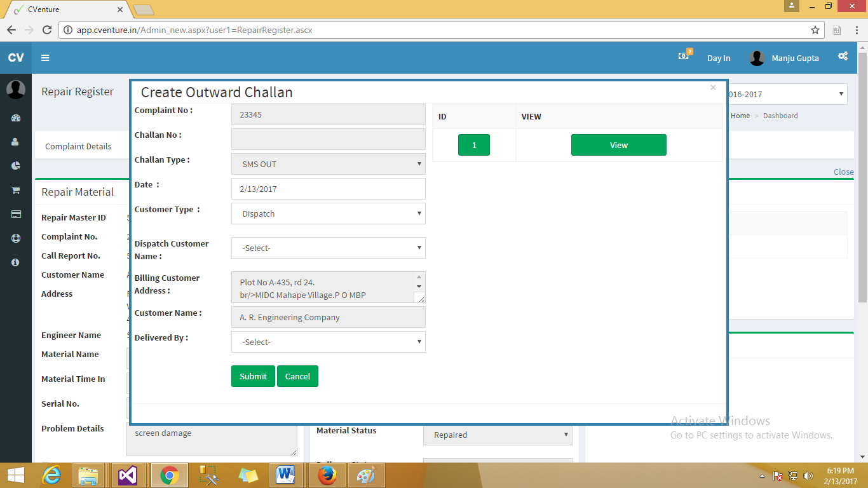Screen dimensions: 868x488
Task: Open the Dispatch Customer Name dropdown
Action: 329,248
